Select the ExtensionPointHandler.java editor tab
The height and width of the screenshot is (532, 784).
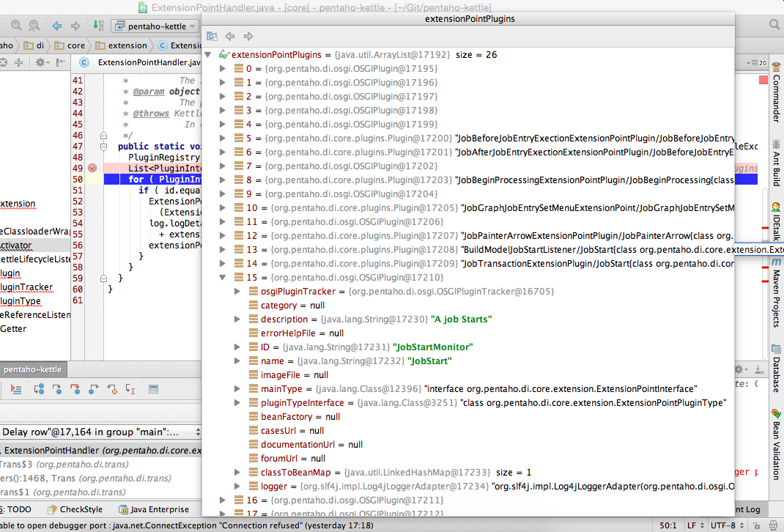coord(141,62)
